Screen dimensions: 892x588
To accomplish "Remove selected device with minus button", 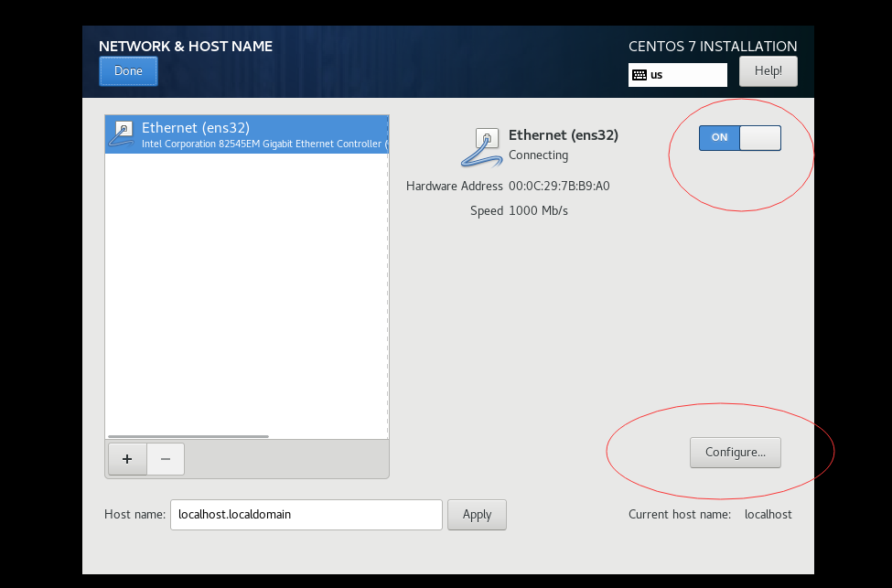I will tap(166, 459).
